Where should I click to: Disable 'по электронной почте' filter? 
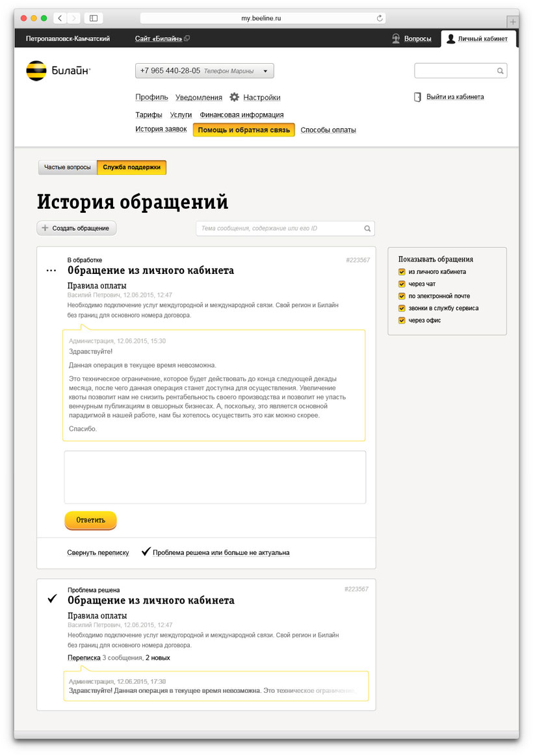tap(402, 296)
